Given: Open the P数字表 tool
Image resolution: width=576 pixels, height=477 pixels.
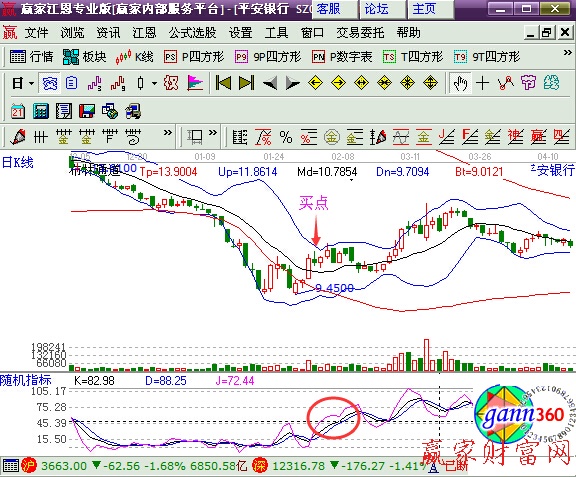Looking at the screenshot, I should [x=342, y=57].
